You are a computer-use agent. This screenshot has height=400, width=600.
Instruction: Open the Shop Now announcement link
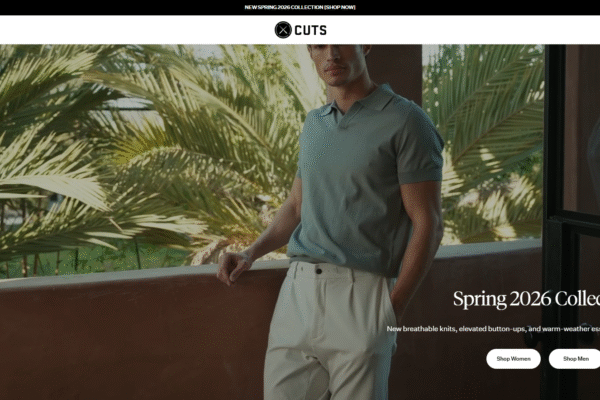340,7
